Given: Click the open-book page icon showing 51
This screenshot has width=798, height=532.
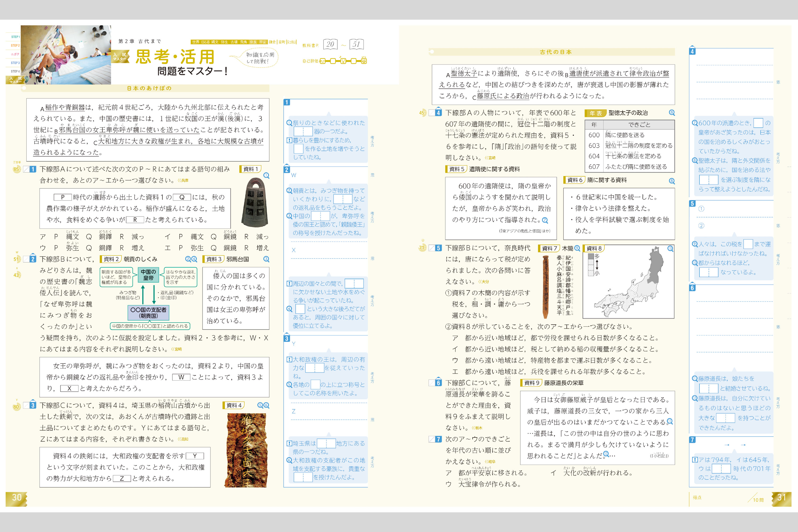Looking at the screenshot, I should coord(356,44).
